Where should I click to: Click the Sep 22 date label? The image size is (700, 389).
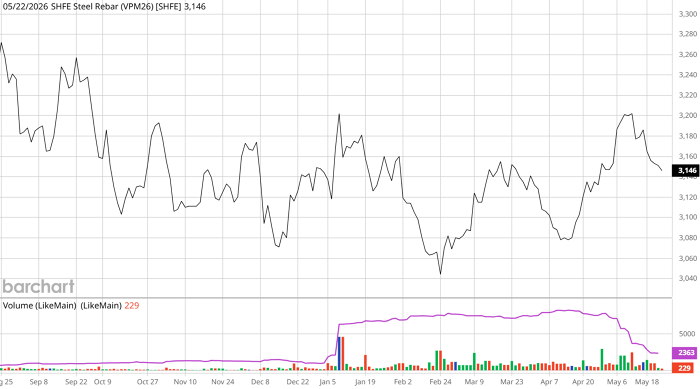tap(76, 382)
